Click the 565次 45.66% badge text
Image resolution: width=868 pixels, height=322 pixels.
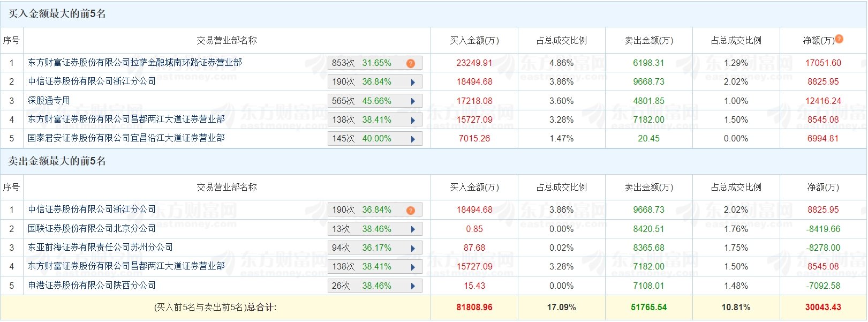tap(361, 101)
